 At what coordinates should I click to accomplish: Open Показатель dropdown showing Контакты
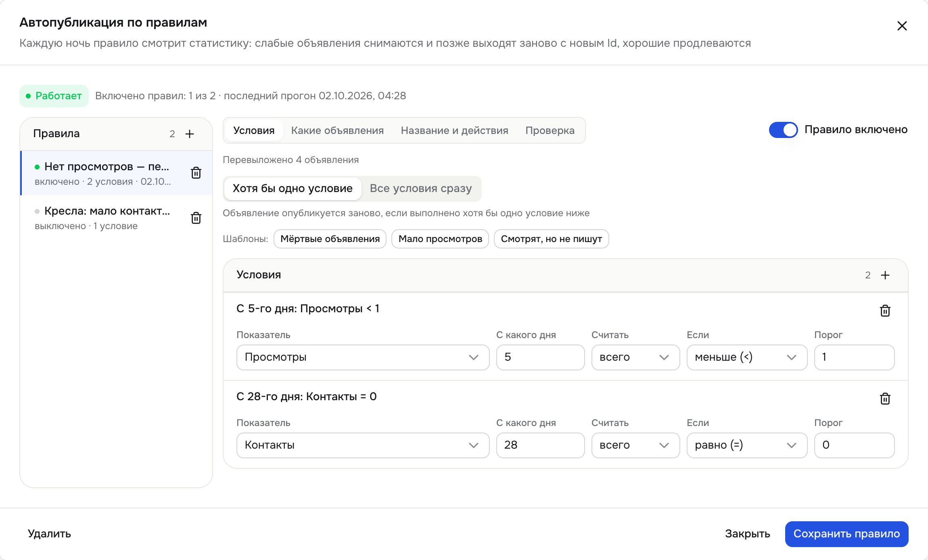pos(363,445)
